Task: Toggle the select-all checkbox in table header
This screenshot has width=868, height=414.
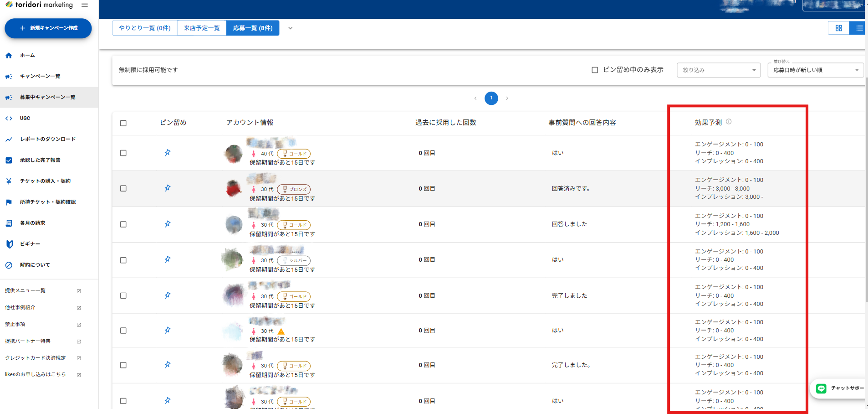Action: click(123, 123)
